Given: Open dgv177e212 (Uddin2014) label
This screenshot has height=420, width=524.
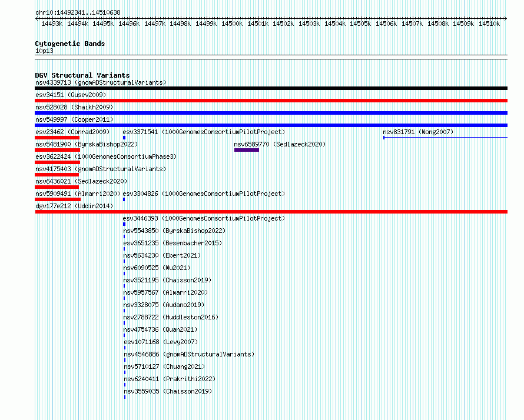Looking at the screenshot, I should [74, 206].
